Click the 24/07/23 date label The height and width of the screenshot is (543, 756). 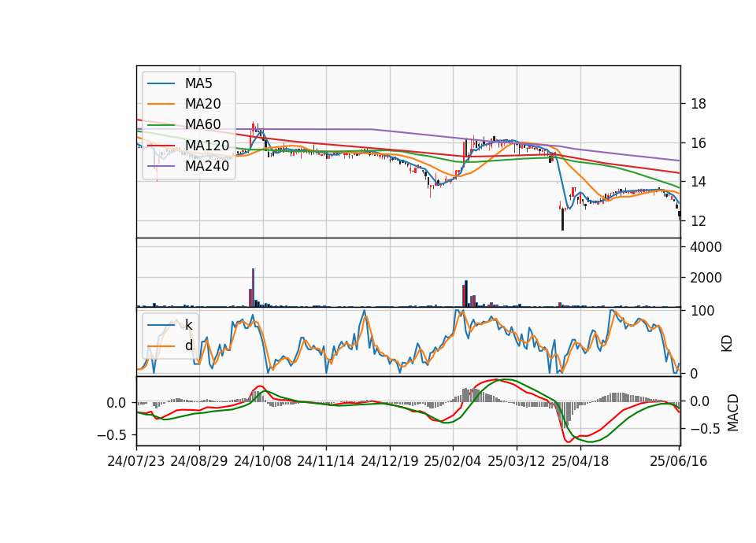point(136,461)
